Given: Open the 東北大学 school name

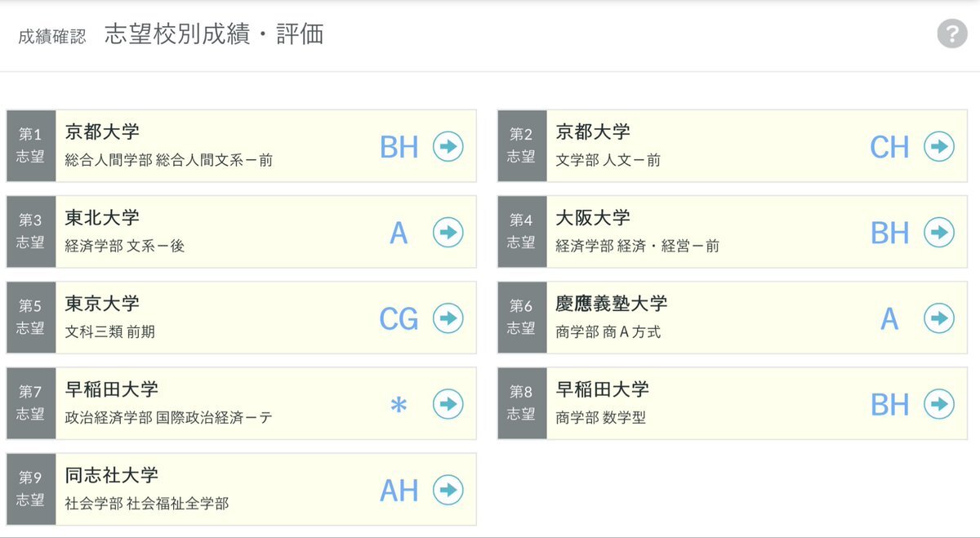Looking at the screenshot, I should 102,218.
